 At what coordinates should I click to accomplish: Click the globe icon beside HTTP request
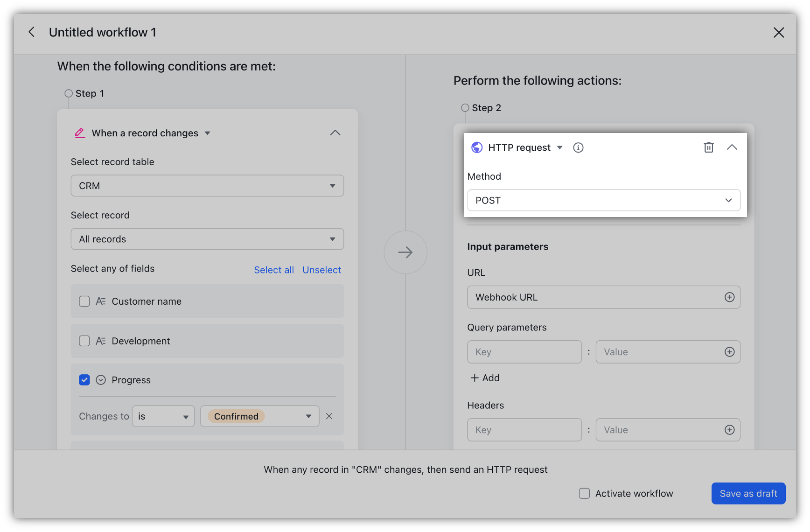[476, 147]
